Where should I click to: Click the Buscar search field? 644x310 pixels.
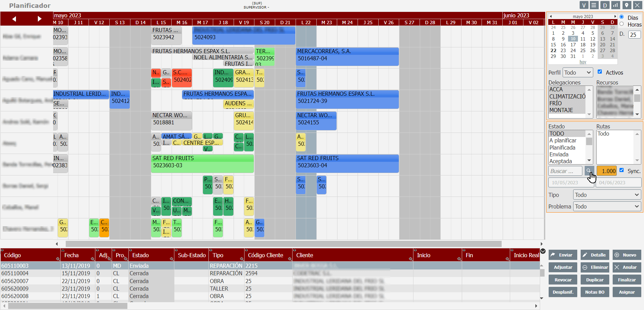tap(565, 171)
